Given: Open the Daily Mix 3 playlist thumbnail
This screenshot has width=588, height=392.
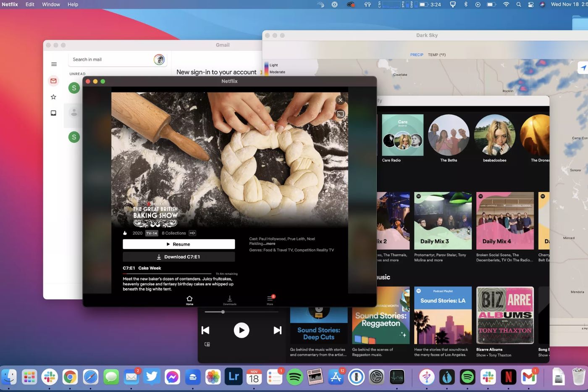Looking at the screenshot, I should coord(443,221).
